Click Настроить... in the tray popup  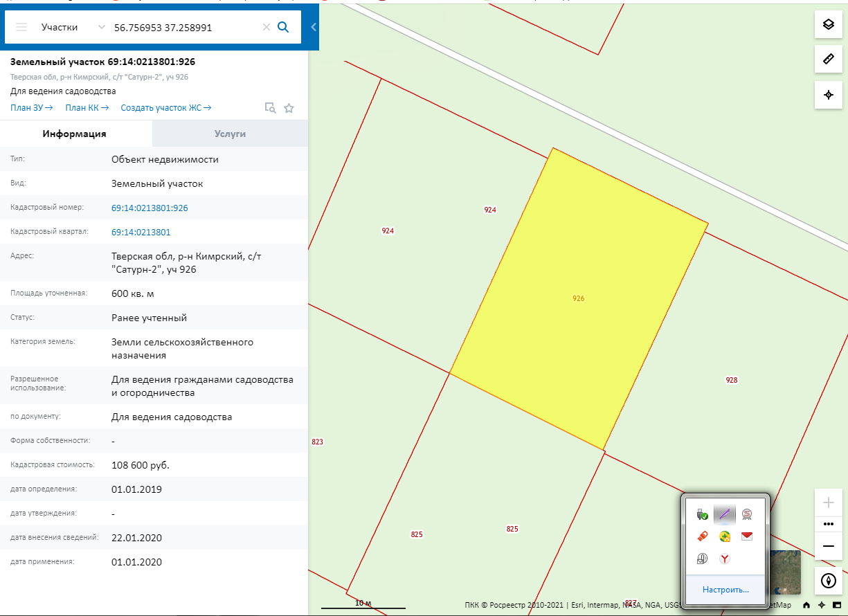(725, 590)
